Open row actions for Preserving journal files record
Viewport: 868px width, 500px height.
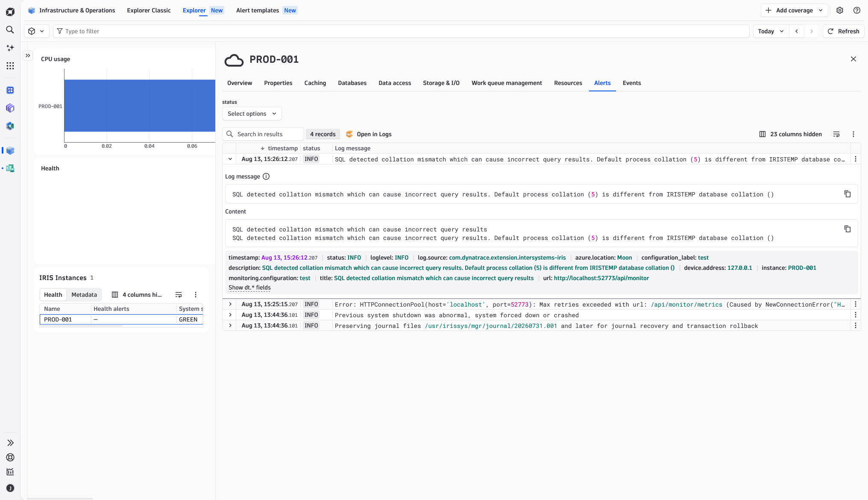click(856, 325)
